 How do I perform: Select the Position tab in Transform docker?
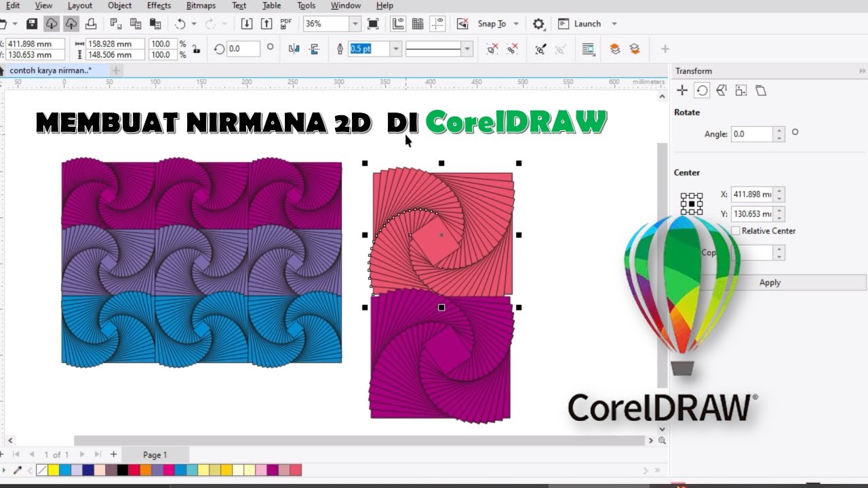pos(682,90)
